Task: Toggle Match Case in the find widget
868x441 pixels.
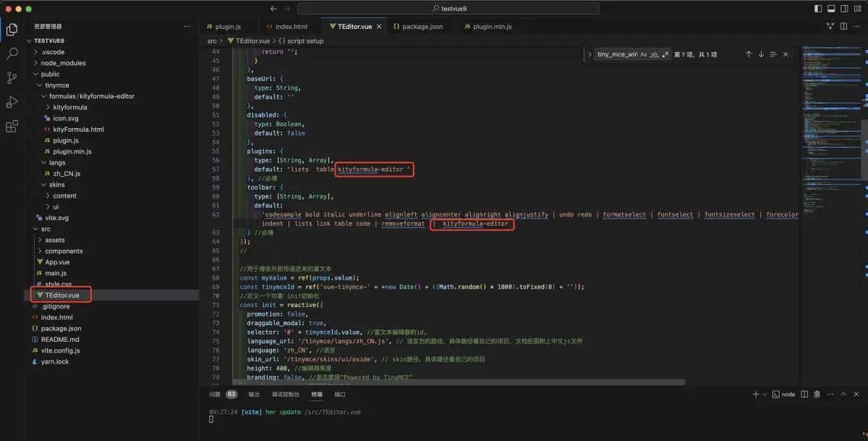Action: [643, 54]
